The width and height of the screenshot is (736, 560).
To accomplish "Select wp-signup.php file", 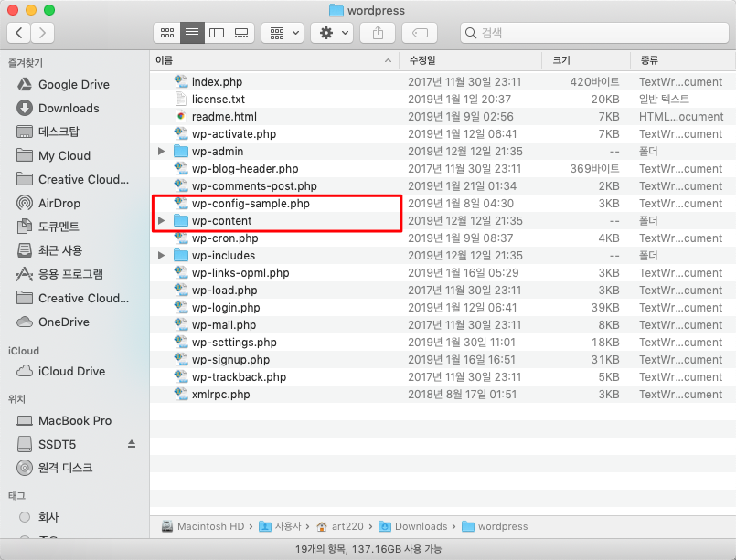I will coord(230,360).
